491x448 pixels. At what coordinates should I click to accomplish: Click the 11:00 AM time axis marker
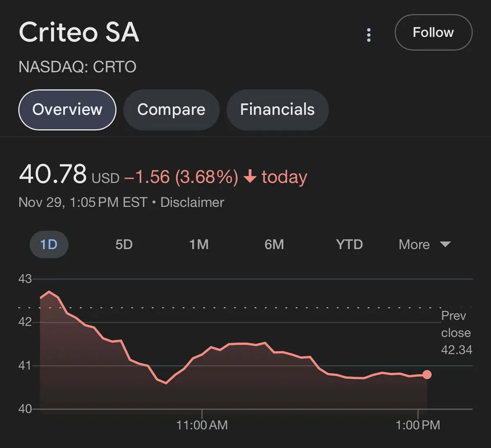click(202, 425)
